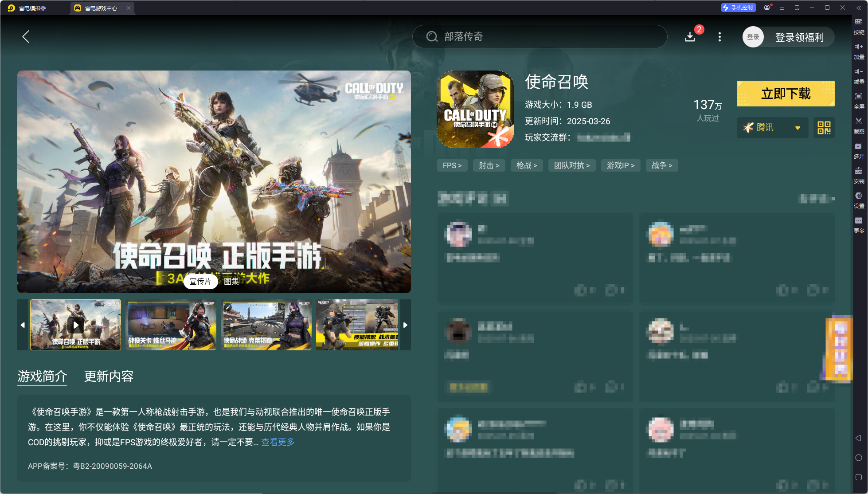Go back with the left arrow icon
The height and width of the screenshot is (494, 868).
[26, 37]
